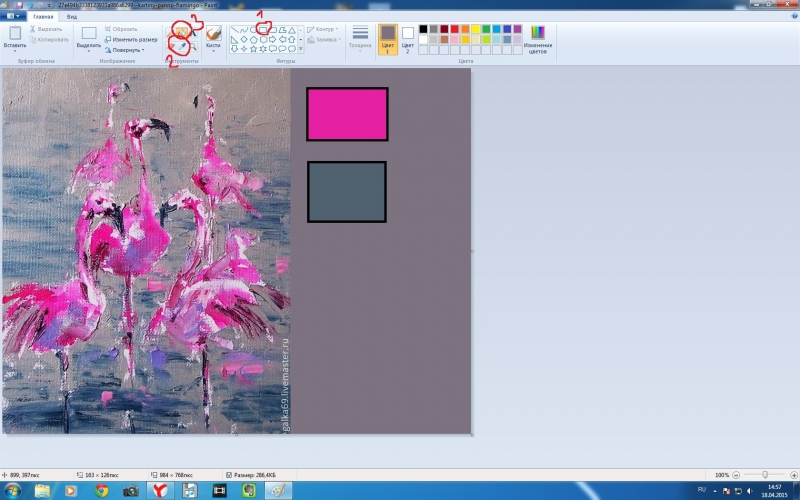Click the Вырезать (Cut) icon

click(32, 29)
